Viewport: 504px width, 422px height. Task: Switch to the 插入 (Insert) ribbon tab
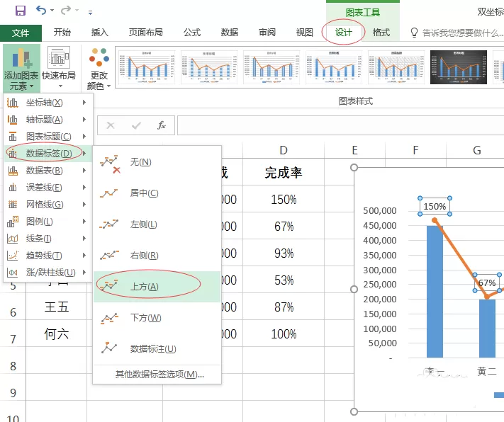99,33
